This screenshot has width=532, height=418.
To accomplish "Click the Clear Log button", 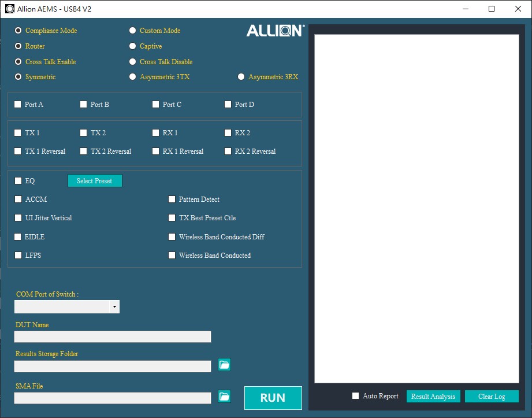I will coord(492,396).
